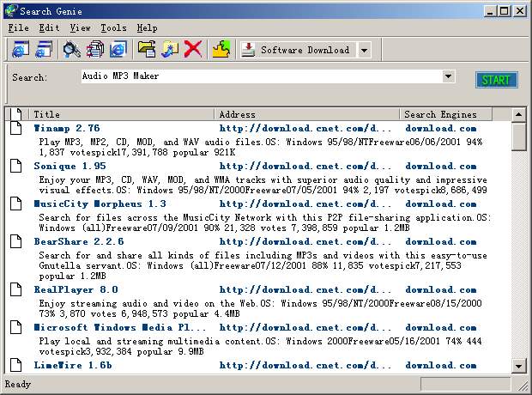Open the View menu
532x395 pixels.
[x=80, y=27]
